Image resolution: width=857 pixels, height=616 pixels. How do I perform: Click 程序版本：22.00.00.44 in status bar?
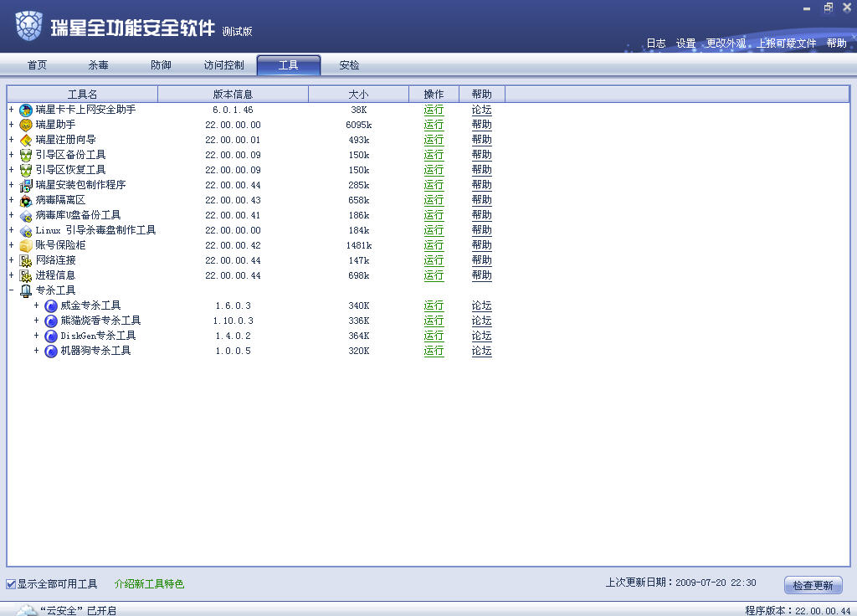point(798,610)
